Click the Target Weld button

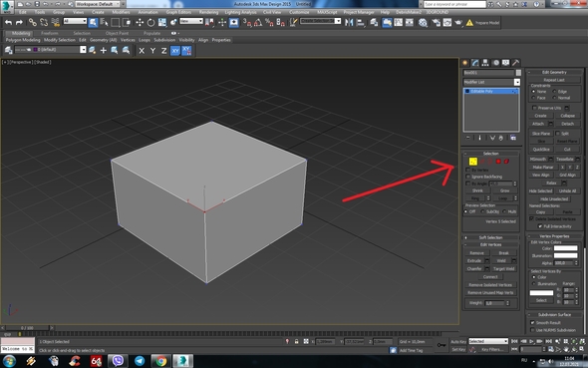(503, 268)
